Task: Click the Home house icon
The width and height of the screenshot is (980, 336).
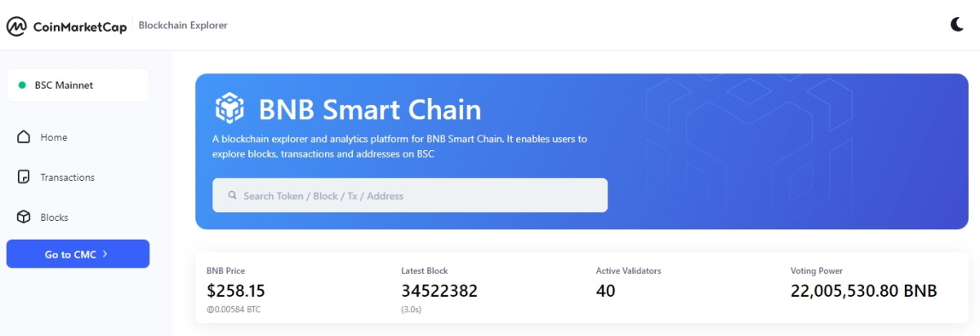Action: point(24,137)
